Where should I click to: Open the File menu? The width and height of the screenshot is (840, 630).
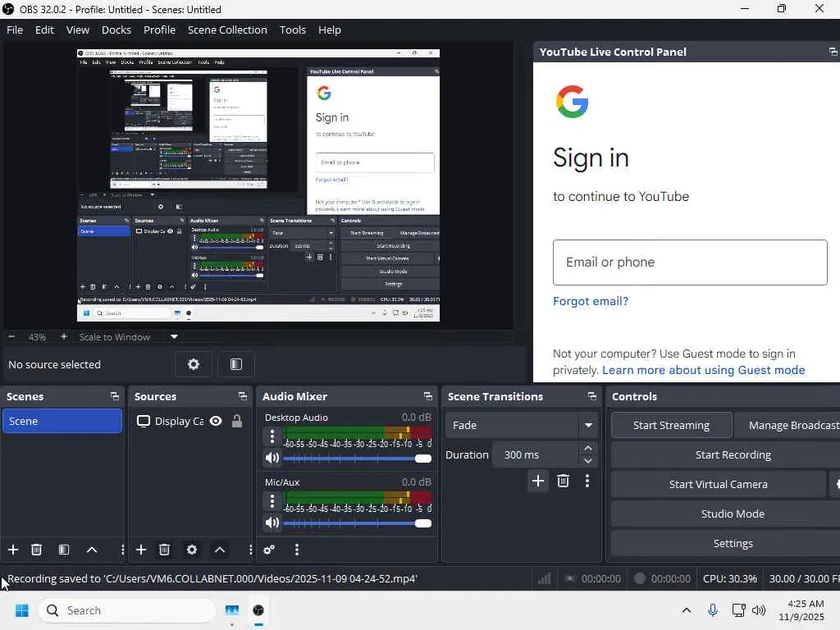point(15,30)
